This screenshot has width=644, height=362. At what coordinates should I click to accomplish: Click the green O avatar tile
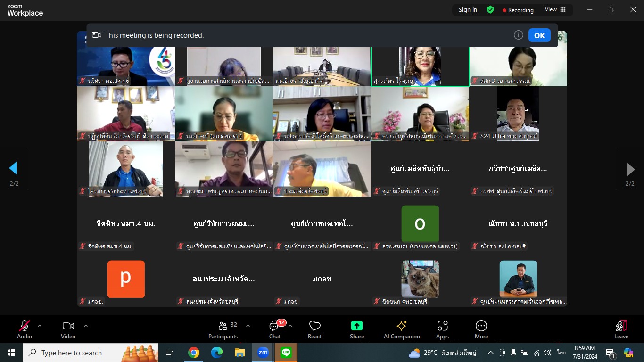[420, 224]
